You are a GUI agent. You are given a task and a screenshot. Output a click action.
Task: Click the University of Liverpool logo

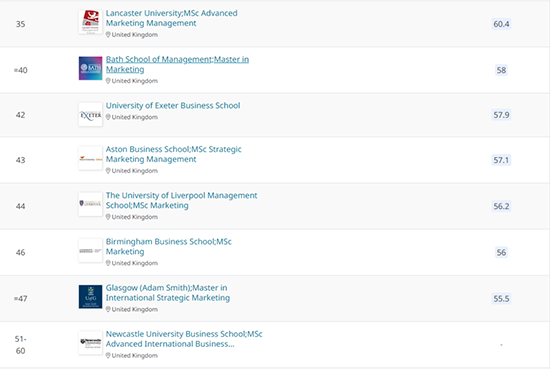click(90, 204)
